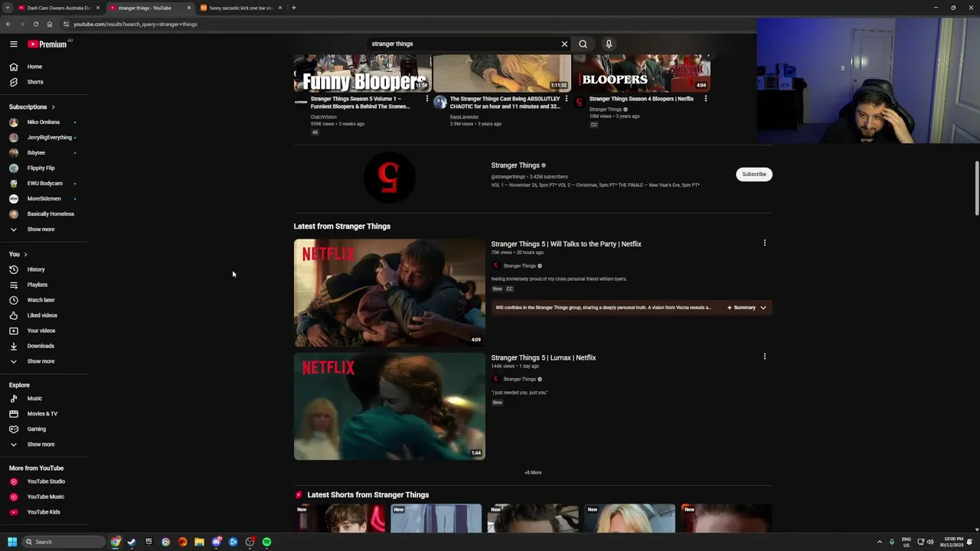Open Movies & TV under Explore
Image resolution: width=980 pixels, height=551 pixels.
pos(44,414)
